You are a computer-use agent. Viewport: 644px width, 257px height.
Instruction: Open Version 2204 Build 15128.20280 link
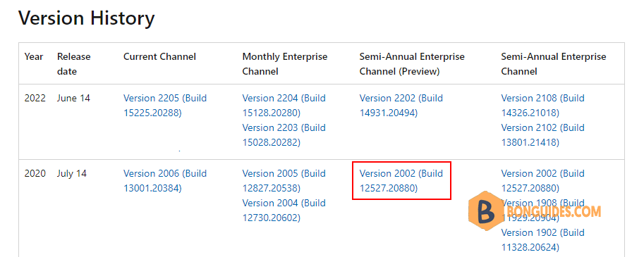[284, 106]
